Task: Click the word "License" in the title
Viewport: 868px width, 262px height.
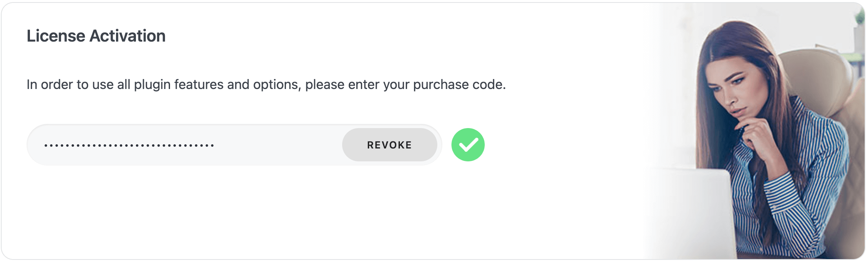Action: click(56, 36)
